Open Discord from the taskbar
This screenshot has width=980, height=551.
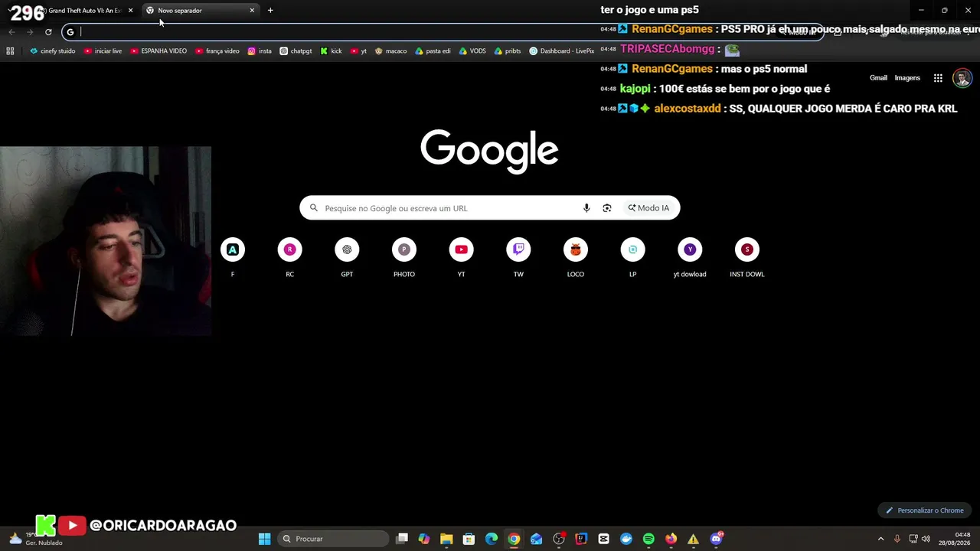click(x=716, y=539)
